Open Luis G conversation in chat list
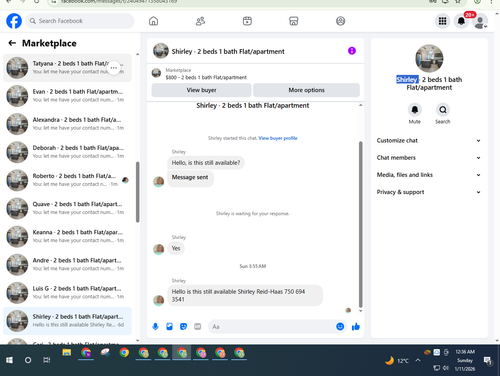 (67, 293)
